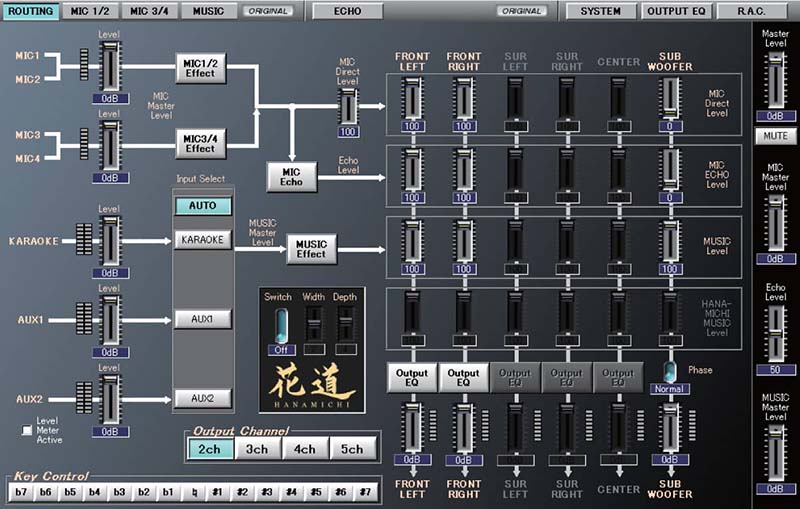Image resolution: width=800 pixels, height=509 pixels.
Task: Open the OUTPUT EQ tab
Action: 676,11
